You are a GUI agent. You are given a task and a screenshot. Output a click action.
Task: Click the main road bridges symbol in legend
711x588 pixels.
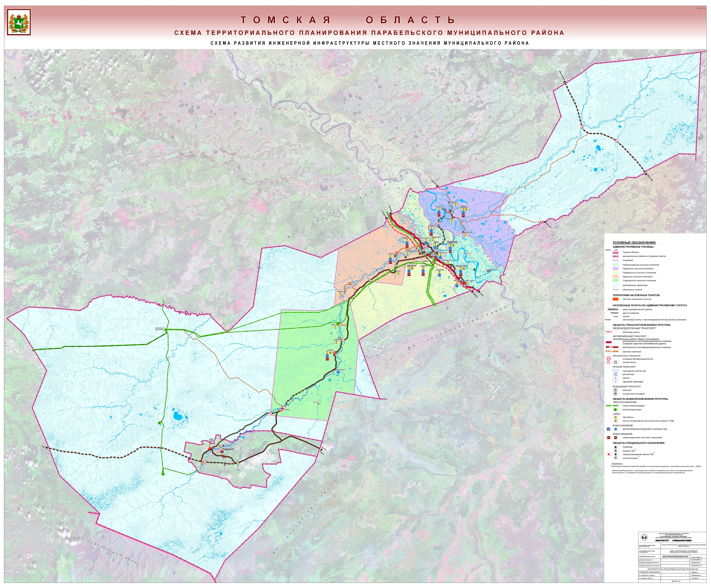pos(609,359)
